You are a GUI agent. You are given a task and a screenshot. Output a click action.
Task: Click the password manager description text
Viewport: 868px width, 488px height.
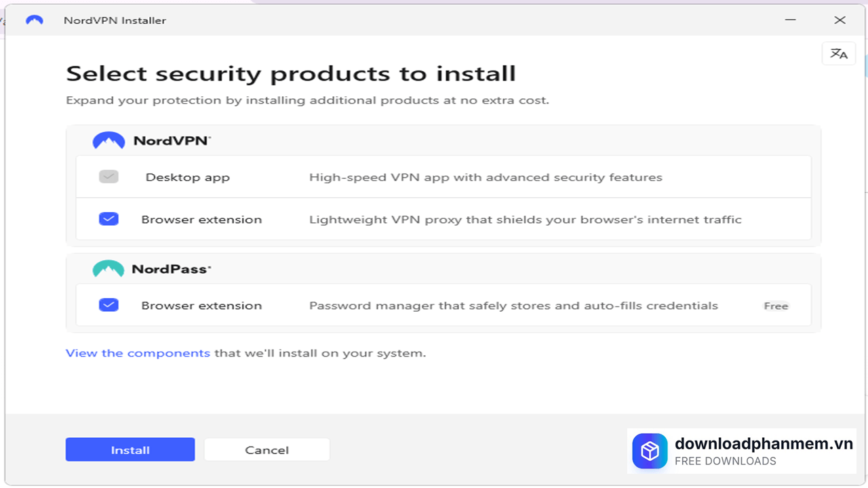tap(513, 306)
